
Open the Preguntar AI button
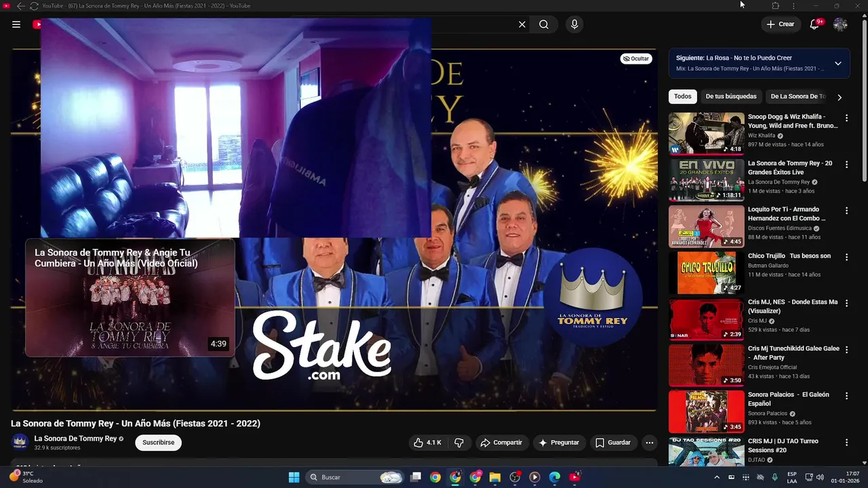[559, 443]
